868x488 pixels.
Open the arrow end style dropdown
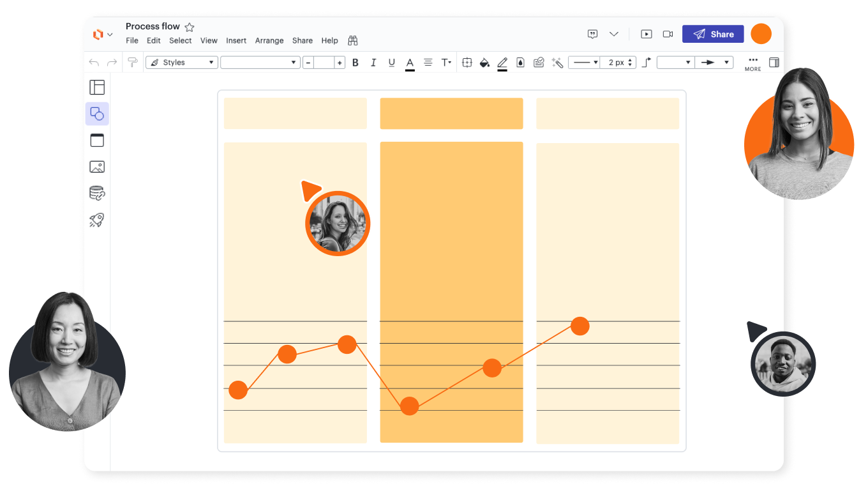click(715, 63)
